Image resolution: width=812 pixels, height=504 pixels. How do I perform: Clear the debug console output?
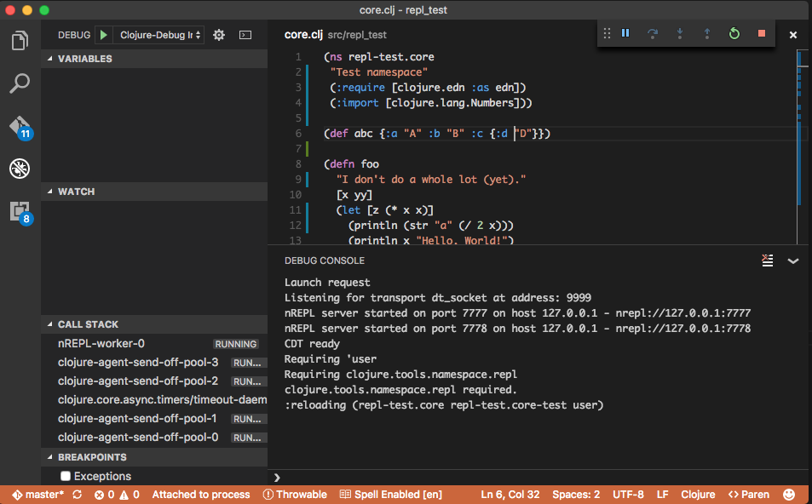(x=768, y=261)
